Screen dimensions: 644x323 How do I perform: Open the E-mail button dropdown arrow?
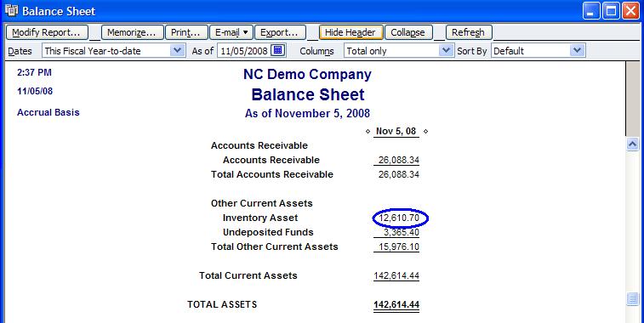pyautogui.click(x=246, y=32)
